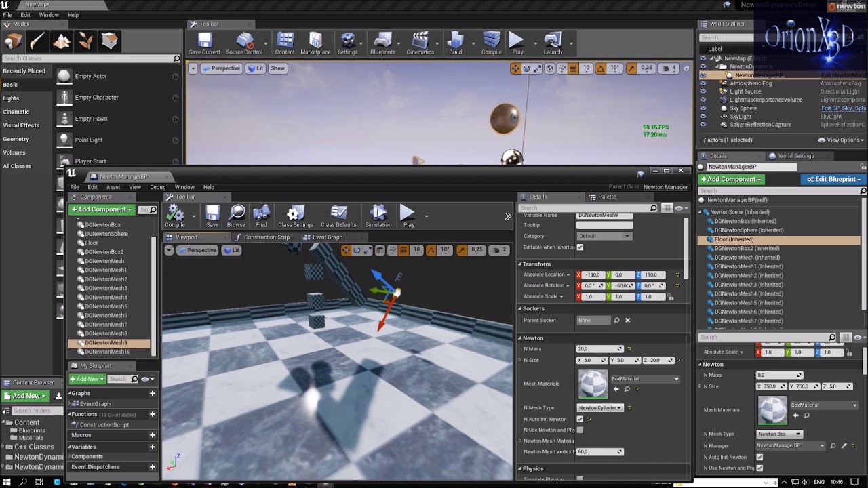
Task: Click Save Current in main toolbar
Action: [x=204, y=44]
